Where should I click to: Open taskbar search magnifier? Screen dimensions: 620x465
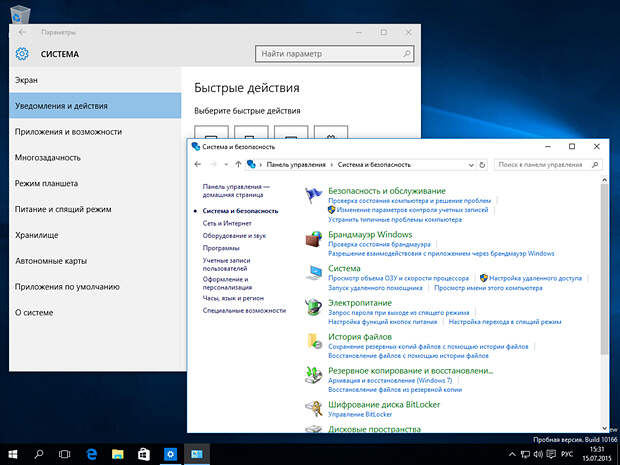(x=39, y=454)
